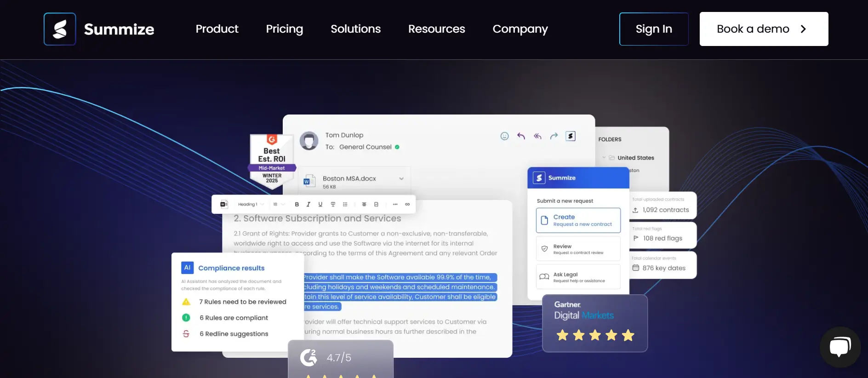Click the Word document icon in the formatting toolbar

(224, 204)
